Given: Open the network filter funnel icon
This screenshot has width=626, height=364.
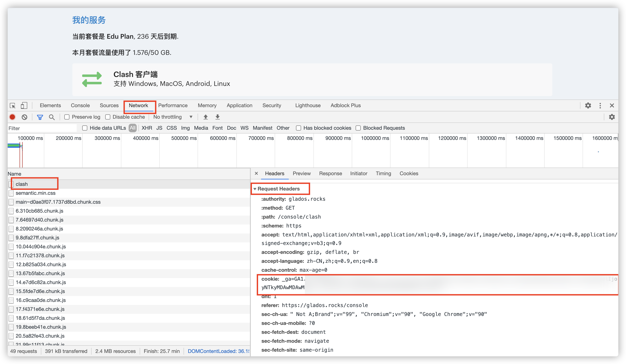Looking at the screenshot, I should pos(40,117).
